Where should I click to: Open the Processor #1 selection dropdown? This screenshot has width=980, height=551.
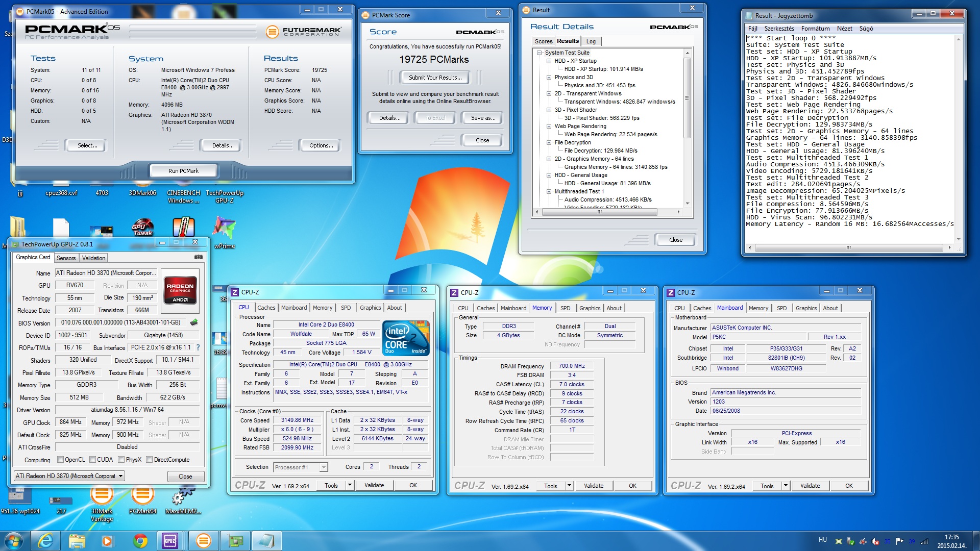point(301,467)
